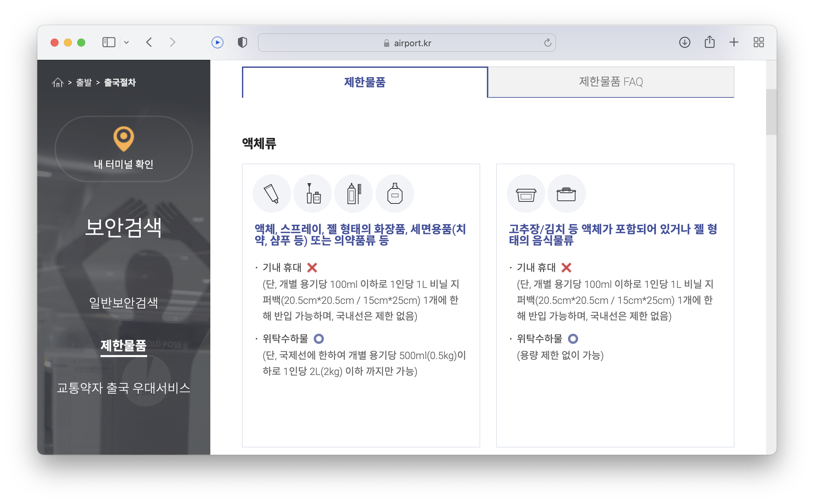Viewport: 814px width, 504px height.
Task: Click the reload page icon in the address bar
Action: coord(547,43)
